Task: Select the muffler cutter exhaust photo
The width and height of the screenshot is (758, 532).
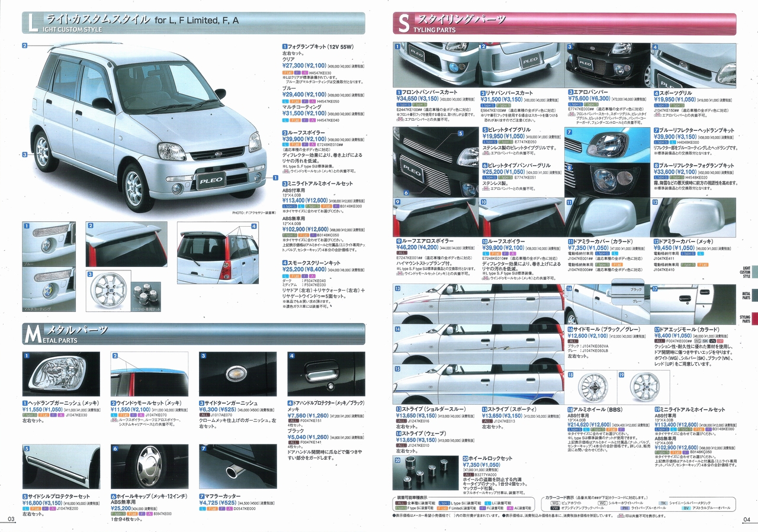Action: 238,467
